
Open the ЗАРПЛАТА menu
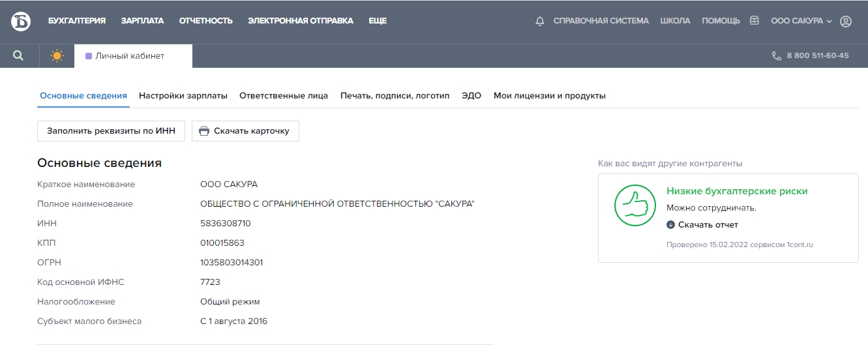[142, 21]
